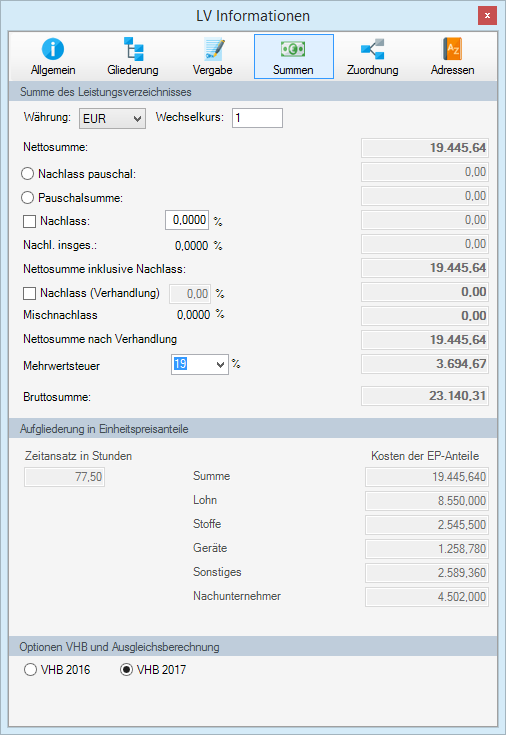506x735 pixels.
Task: Click the Nachlass percent input field
Action: pos(187,220)
